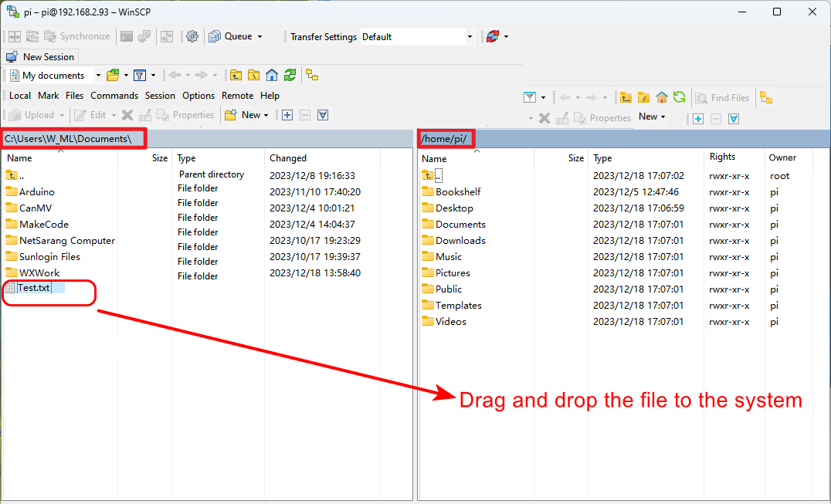This screenshot has width=831, height=504.
Task: Click the remote path /home/pi/
Action: point(443,139)
